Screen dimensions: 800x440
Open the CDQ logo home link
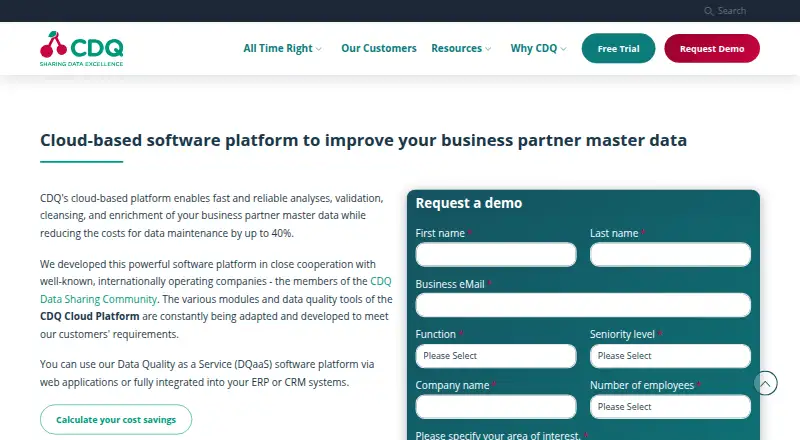click(82, 48)
